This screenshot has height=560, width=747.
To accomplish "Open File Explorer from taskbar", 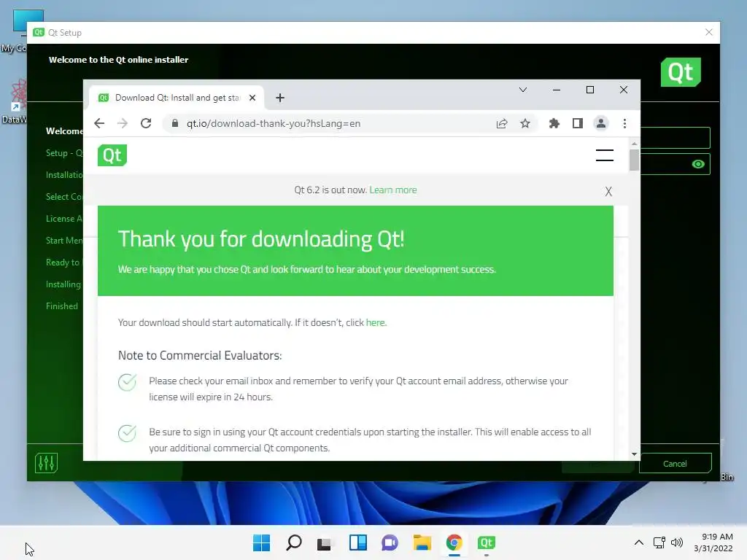I will (x=422, y=542).
